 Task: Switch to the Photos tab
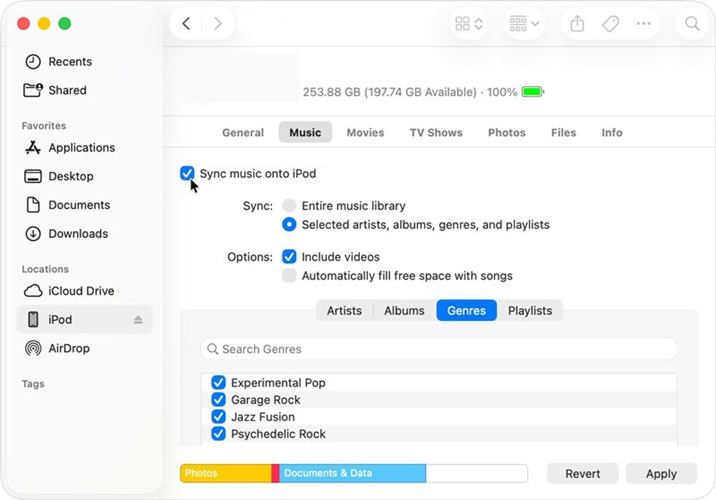[507, 132]
